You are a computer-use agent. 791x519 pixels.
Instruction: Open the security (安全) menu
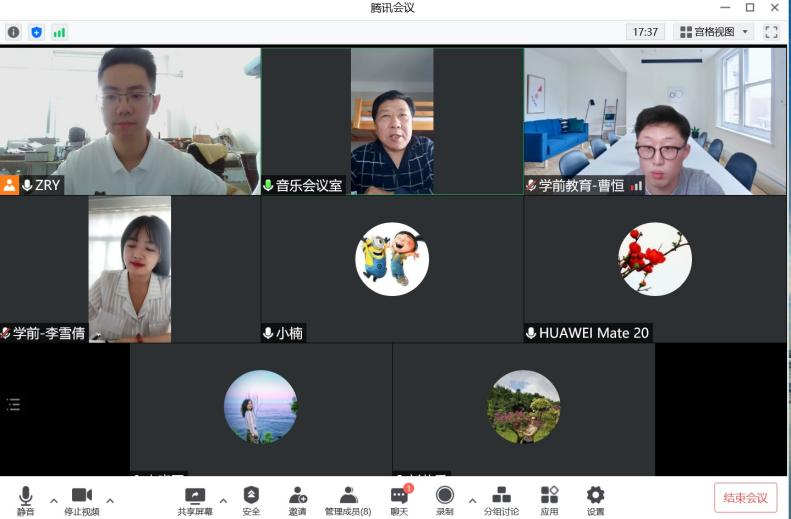[251, 500]
